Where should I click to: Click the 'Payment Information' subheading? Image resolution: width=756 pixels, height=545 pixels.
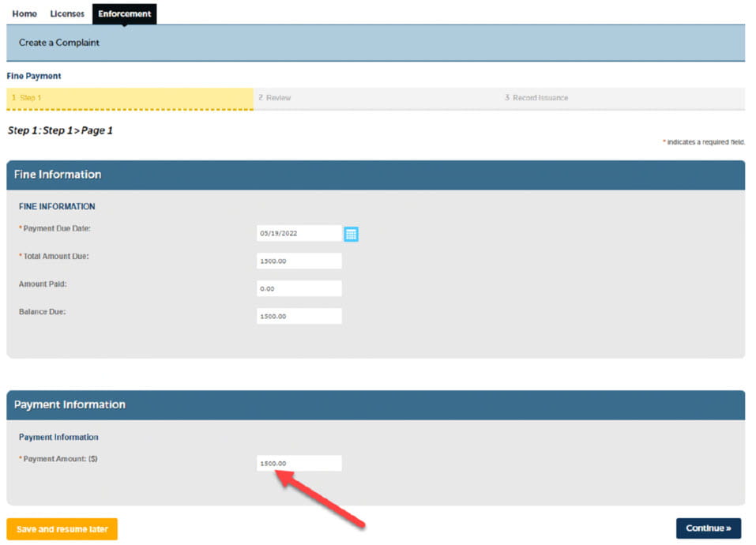click(58, 437)
